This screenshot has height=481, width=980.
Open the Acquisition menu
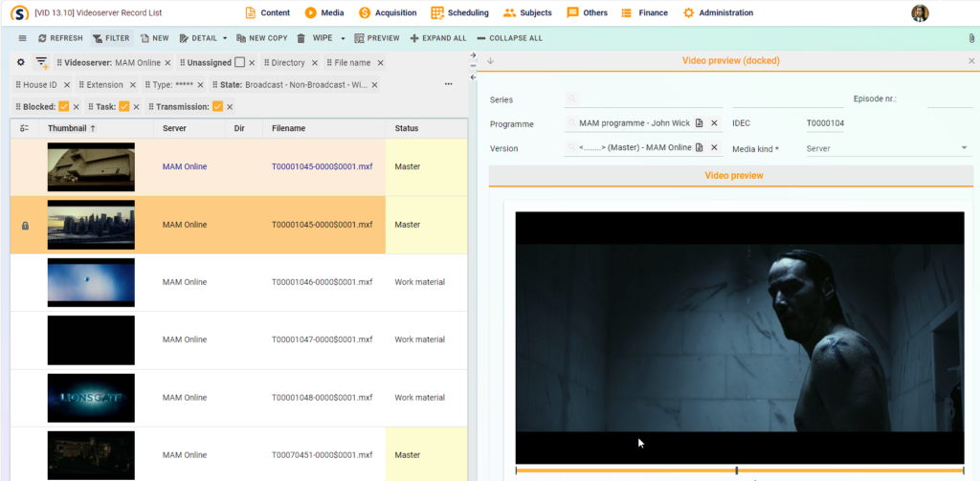[388, 12]
